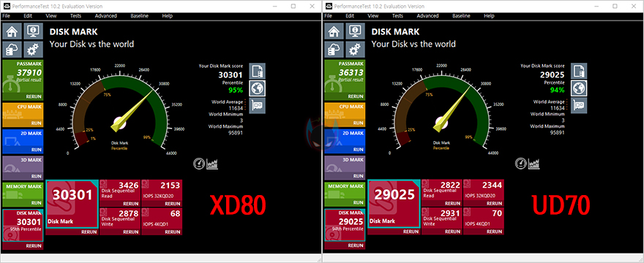
Task: Click the hardware card icon in XD80 window
Action: click(257, 105)
